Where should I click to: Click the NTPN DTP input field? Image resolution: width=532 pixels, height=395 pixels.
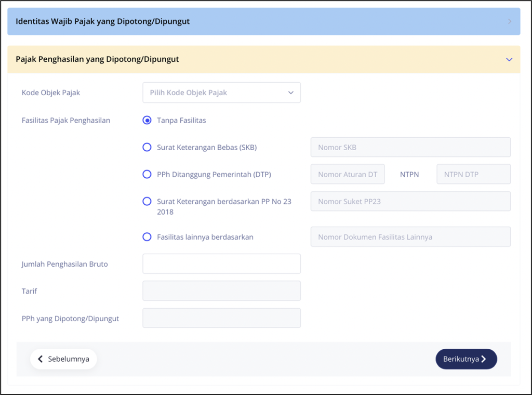pos(473,174)
